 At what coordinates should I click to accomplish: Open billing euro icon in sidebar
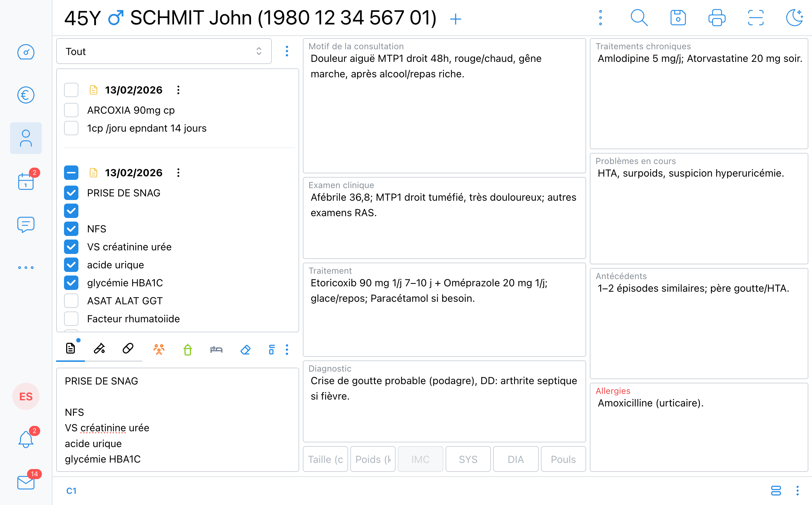pos(26,95)
